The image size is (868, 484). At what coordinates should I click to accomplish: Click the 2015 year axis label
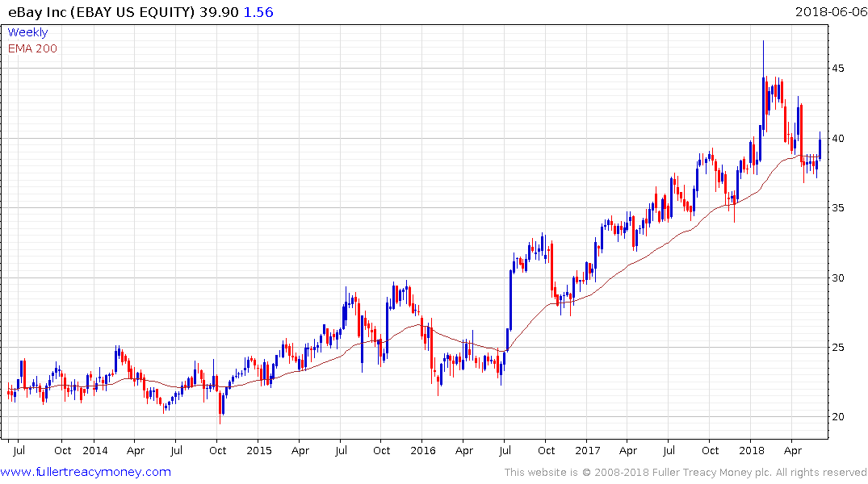tap(259, 450)
